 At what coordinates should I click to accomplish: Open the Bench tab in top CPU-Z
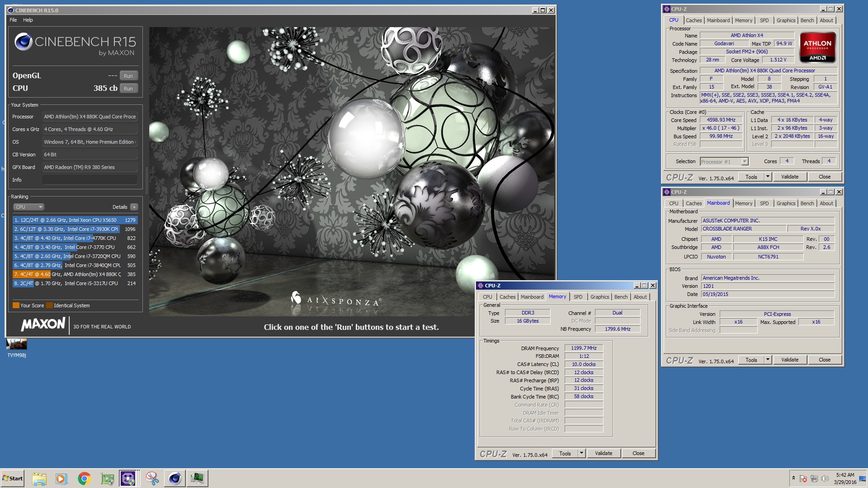(x=807, y=20)
